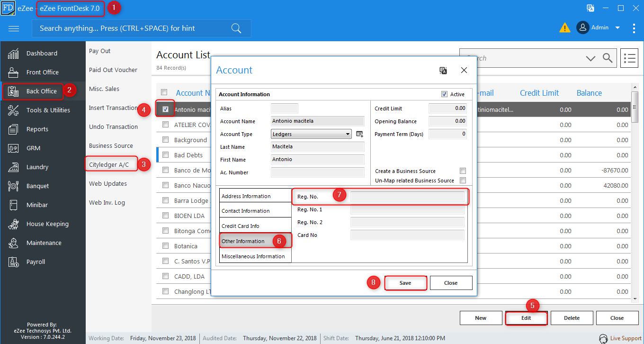Click the New button

tap(481, 318)
